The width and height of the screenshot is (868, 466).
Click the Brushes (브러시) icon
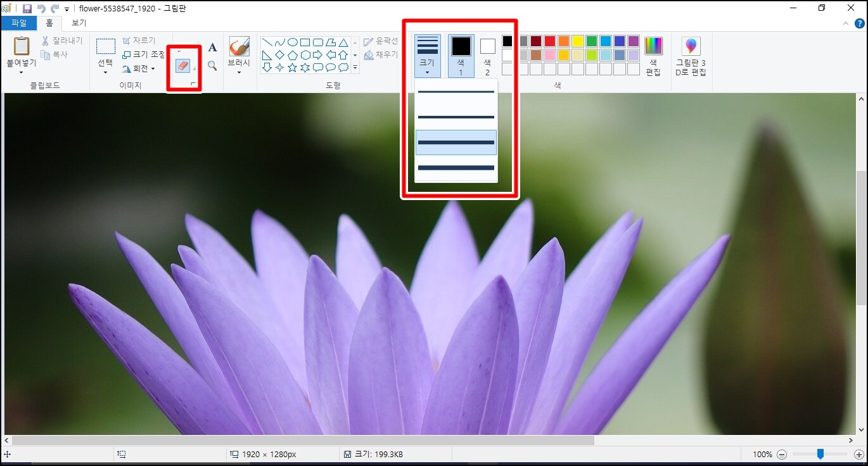coord(239,46)
